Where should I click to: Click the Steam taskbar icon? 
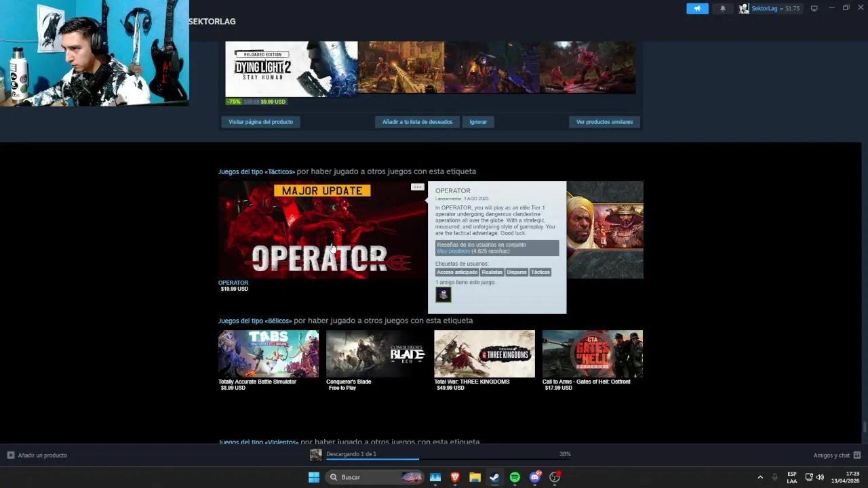click(495, 477)
